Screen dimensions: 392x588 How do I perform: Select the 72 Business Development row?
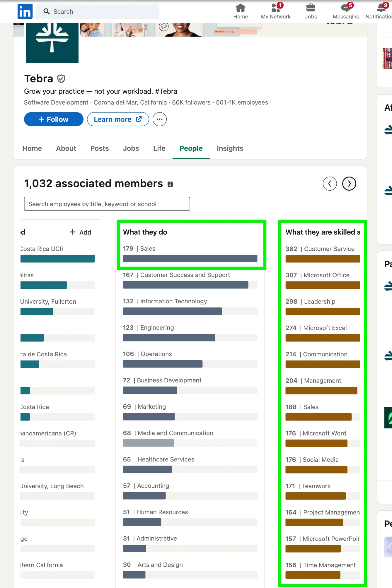[190, 385]
